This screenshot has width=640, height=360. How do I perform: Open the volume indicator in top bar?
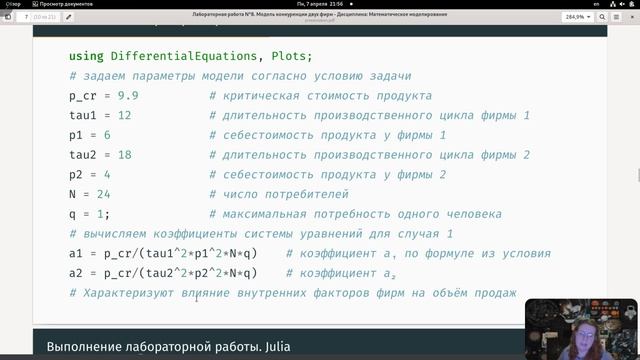pos(622,4)
